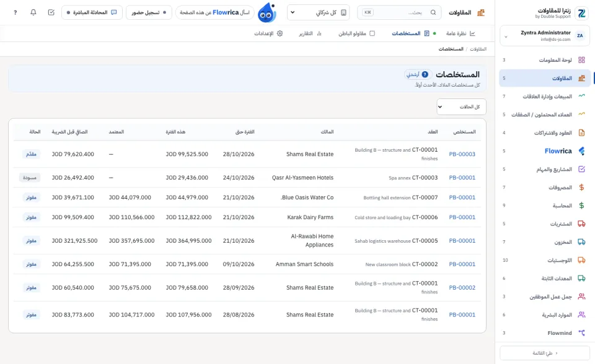This screenshot has width=595, height=364.
Task: Open PB-00002 bill link
Action: (x=462, y=287)
